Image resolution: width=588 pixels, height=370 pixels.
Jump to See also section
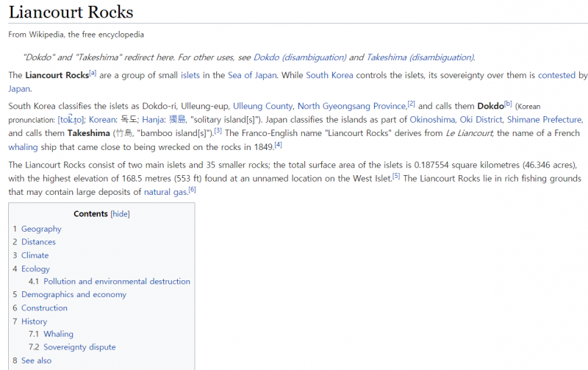(36, 360)
